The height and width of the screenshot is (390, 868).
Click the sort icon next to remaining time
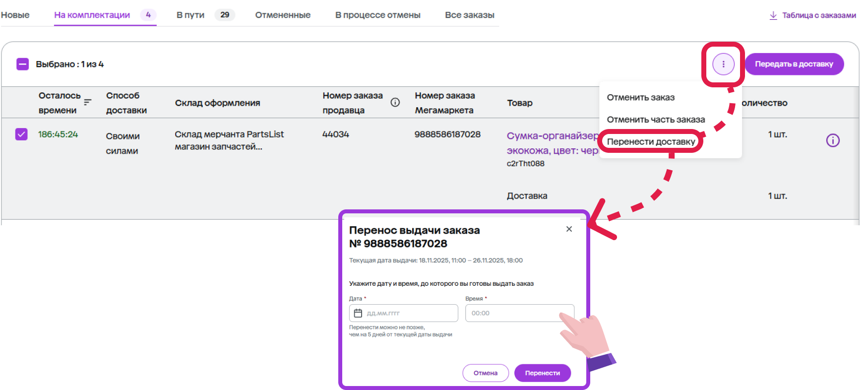[88, 102]
